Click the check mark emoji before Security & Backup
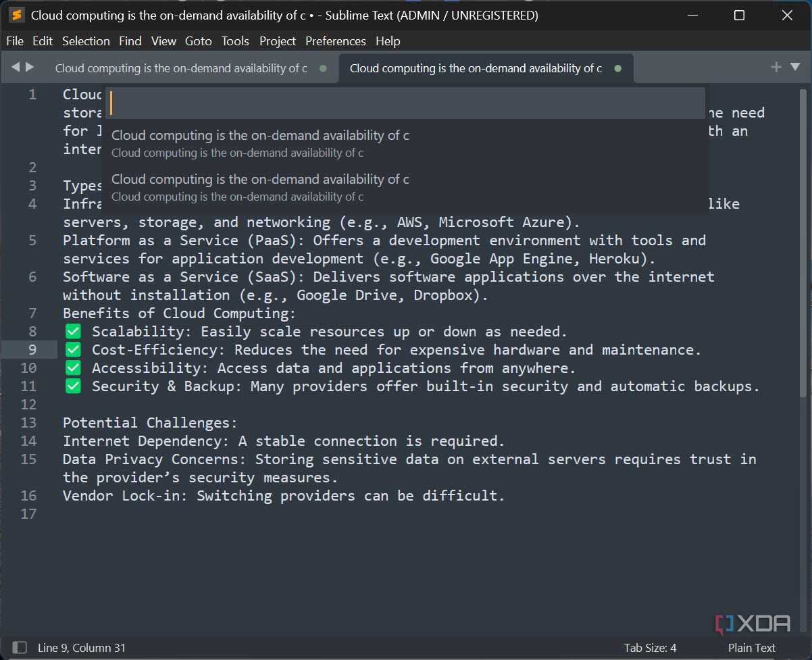The width and height of the screenshot is (812, 660). (x=73, y=386)
